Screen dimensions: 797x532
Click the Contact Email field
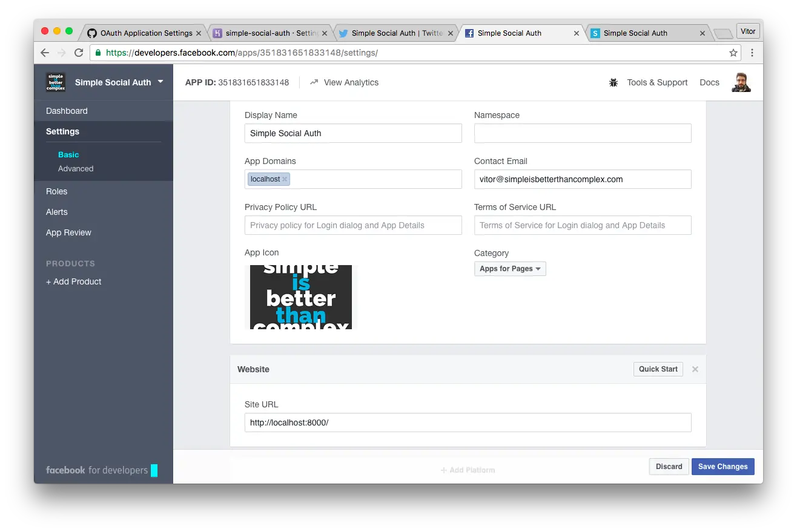click(583, 179)
